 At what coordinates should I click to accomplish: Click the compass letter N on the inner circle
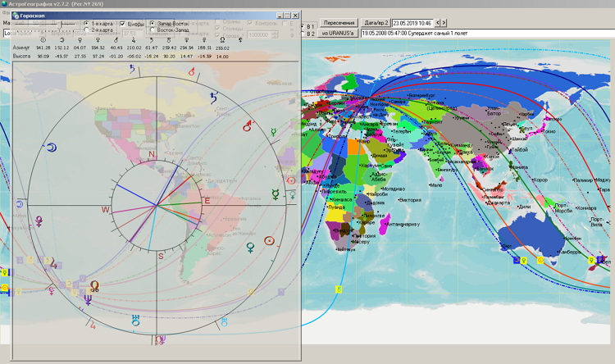point(151,154)
